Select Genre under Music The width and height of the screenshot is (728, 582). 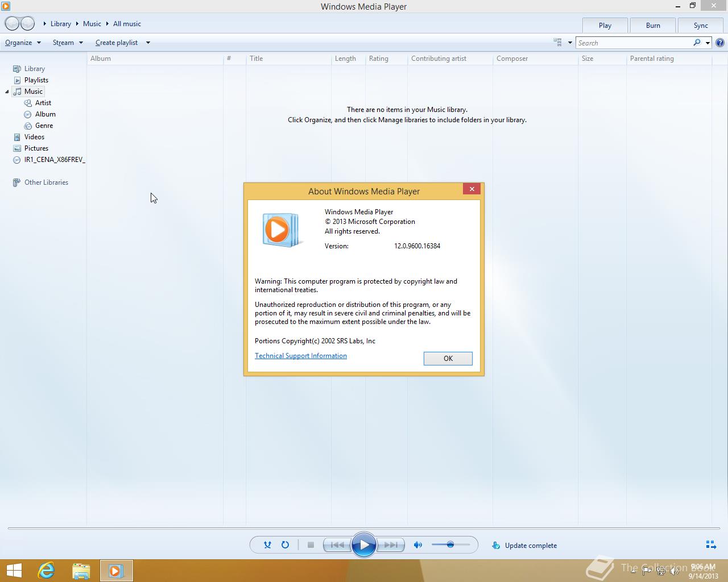pyautogui.click(x=44, y=126)
